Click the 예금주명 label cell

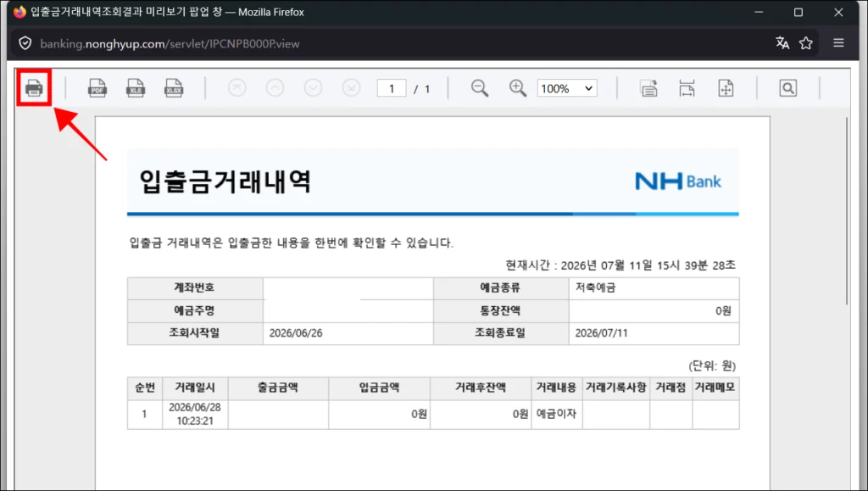pyautogui.click(x=195, y=310)
